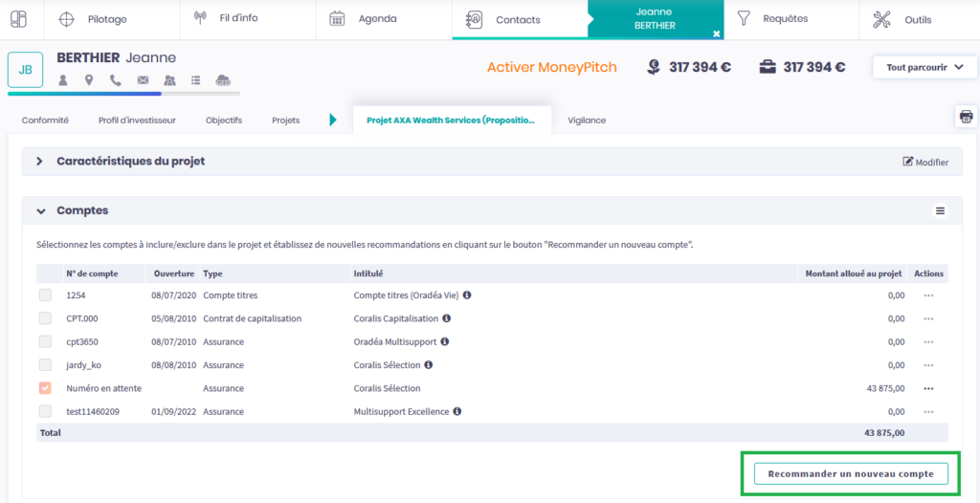Close the Jeanne BERTHIER tab
Image resolution: width=980 pixels, height=503 pixels.
pos(716,33)
